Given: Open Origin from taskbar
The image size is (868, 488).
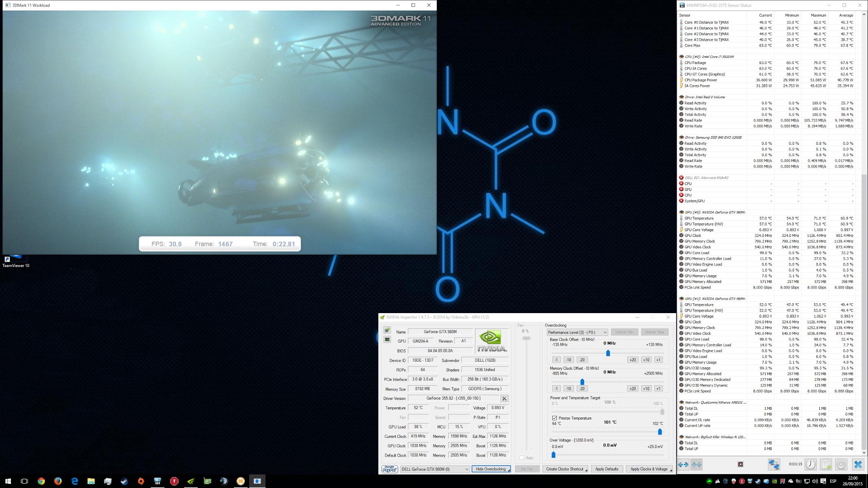Looking at the screenshot, I should (x=141, y=481).
